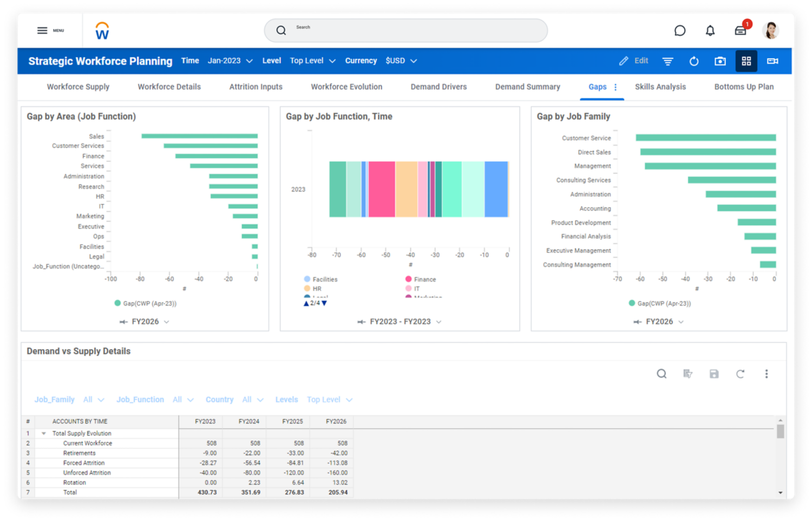The width and height of the screenshot is (812, 521).
Task: Click the Edit button
Action: [634, 61]
